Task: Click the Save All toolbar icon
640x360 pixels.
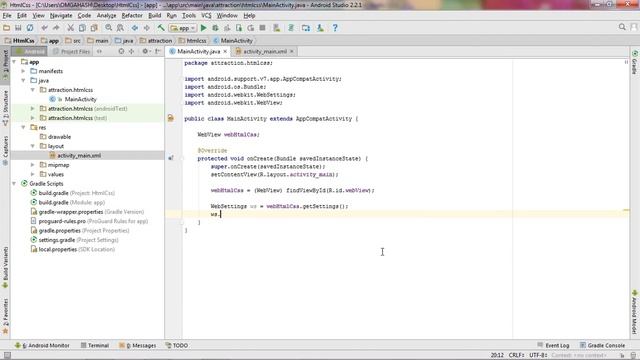Action: 18,28
